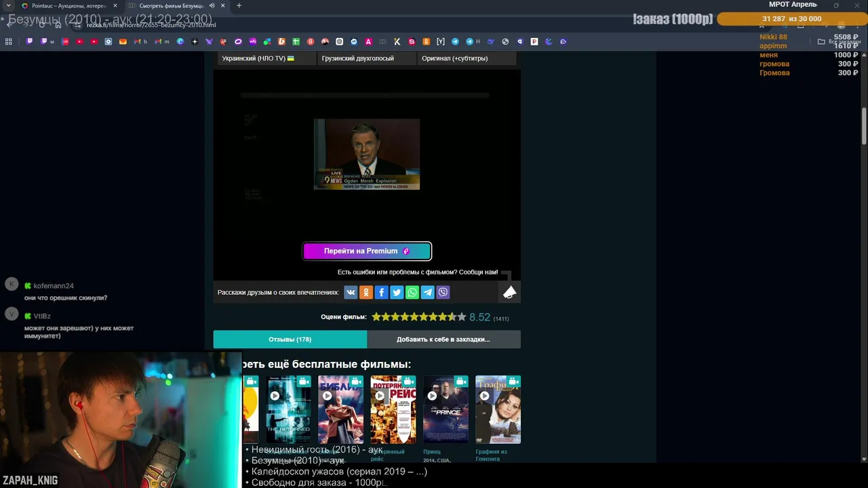The width and height of the screenshot is (868, 488).
Task: Open the red Yandex Я bookmark
Action: click(311, 41)
